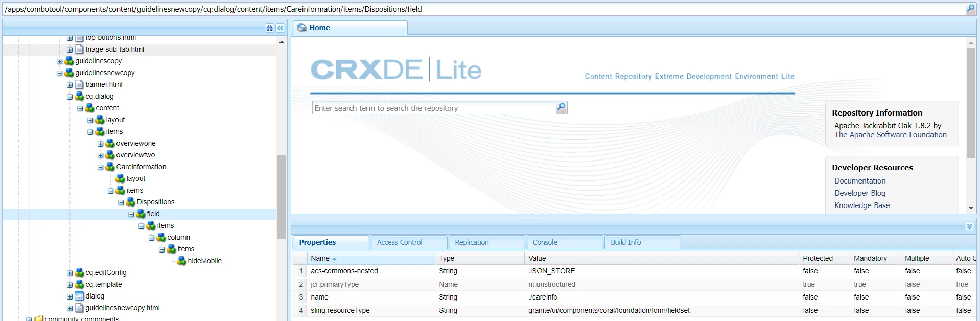Open the Home tab
Viewport: 980px width, 321px height.
coord(350,28)
